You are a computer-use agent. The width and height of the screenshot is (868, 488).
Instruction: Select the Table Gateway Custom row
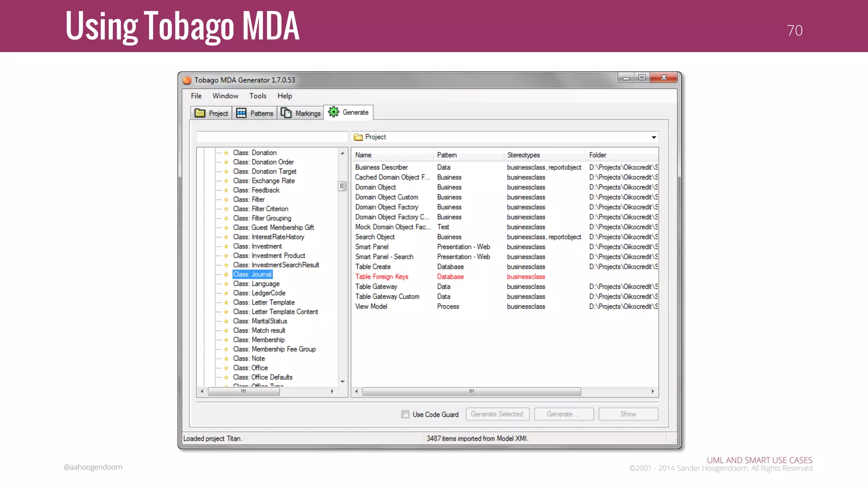pos(504,297)
